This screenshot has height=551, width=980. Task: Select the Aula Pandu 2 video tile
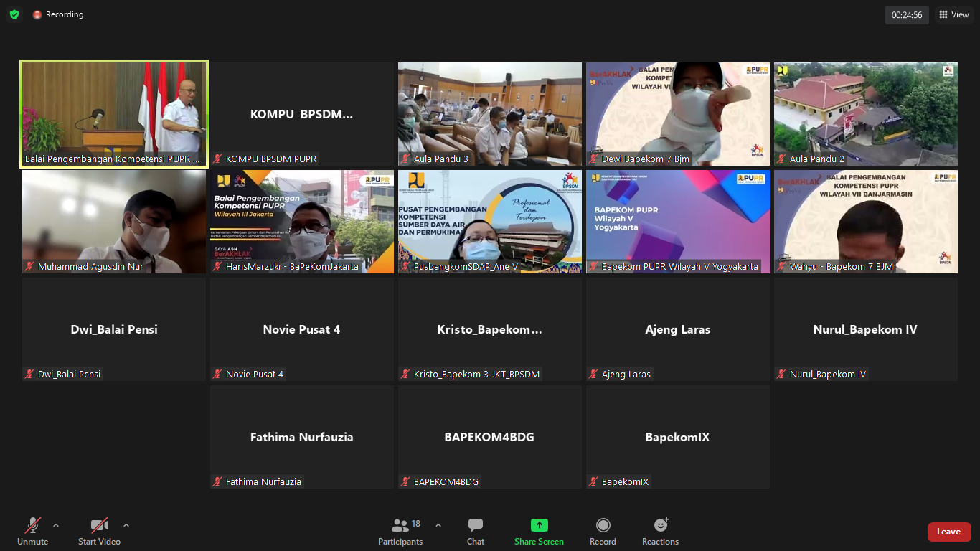[866, 114]
